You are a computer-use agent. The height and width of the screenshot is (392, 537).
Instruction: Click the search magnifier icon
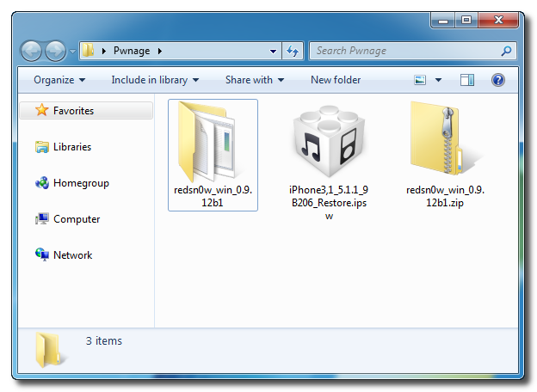coord(506,51)
